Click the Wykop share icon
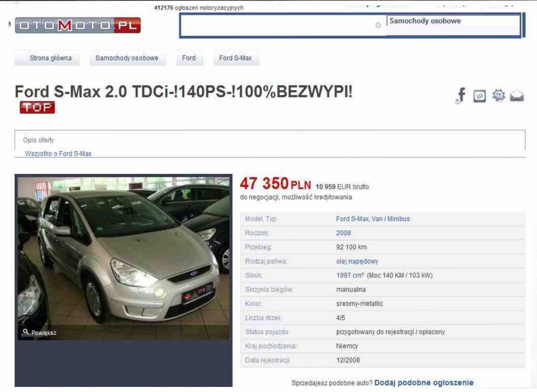Screen dimensions: 537x392 coord(479,96)
